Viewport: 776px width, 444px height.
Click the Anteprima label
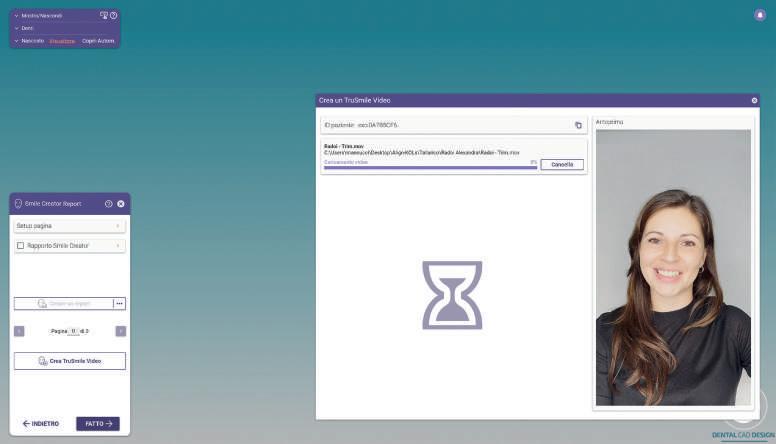pyautogui.click(x=609, y=122)
